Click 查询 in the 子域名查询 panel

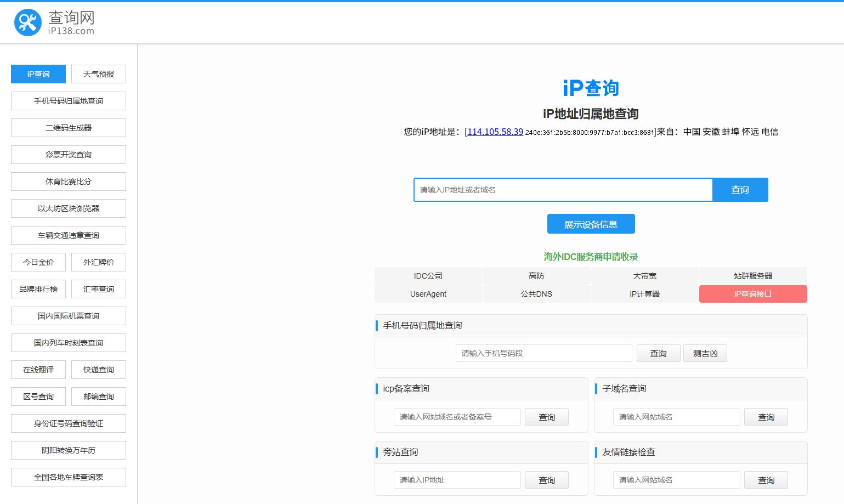click(766, 417)
